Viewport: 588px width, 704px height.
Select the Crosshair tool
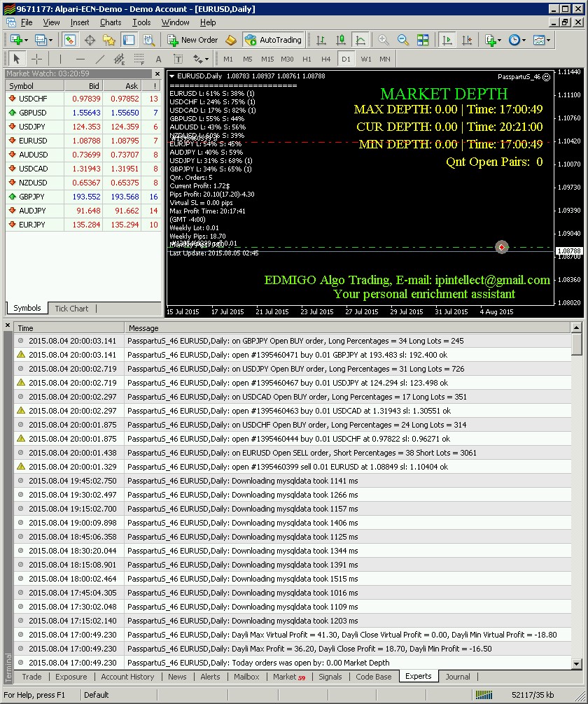(36, 59)
